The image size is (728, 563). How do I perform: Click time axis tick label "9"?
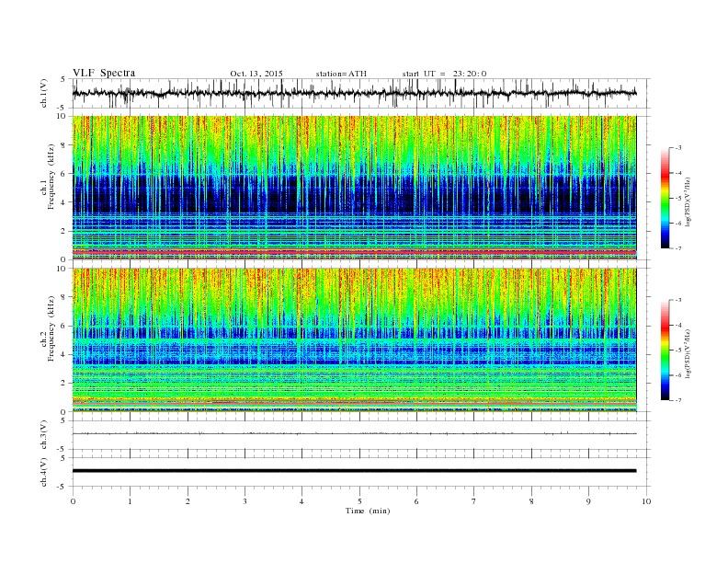click(x=588, y=501)
